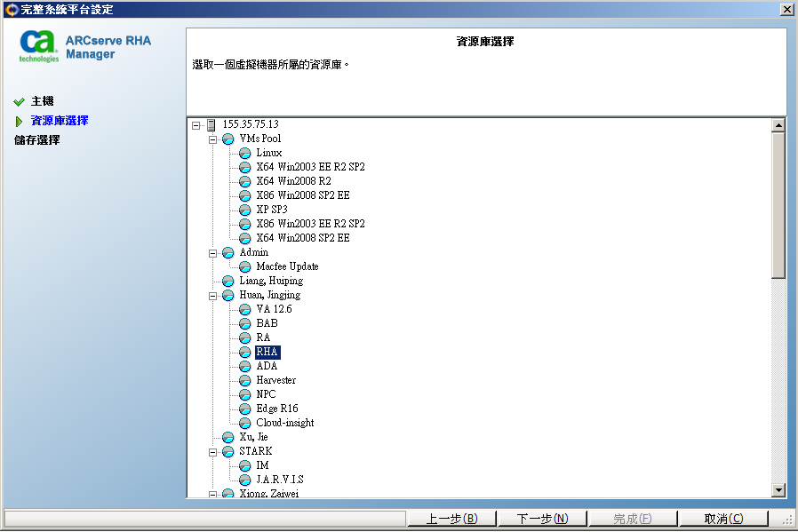Click the icon beside X86 Win2003 EE R2 SP2
This screenshot has width=798, height=532.
click(x=244, y=225)
